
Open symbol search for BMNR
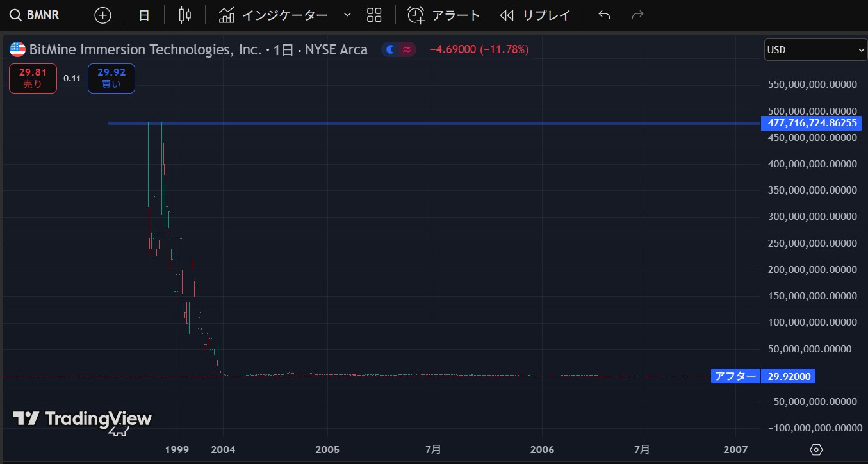tap(36, 15)
